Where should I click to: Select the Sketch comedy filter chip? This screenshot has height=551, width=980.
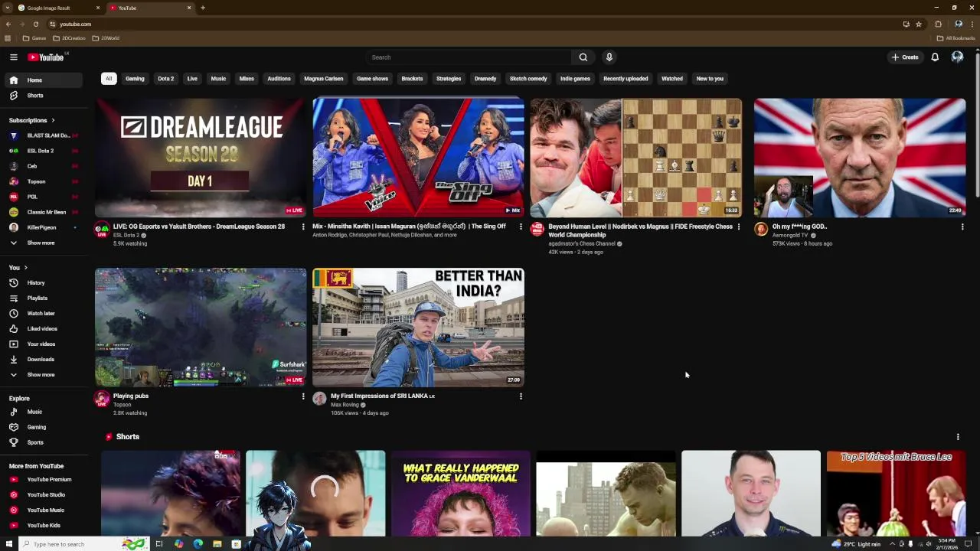[528, 79]
